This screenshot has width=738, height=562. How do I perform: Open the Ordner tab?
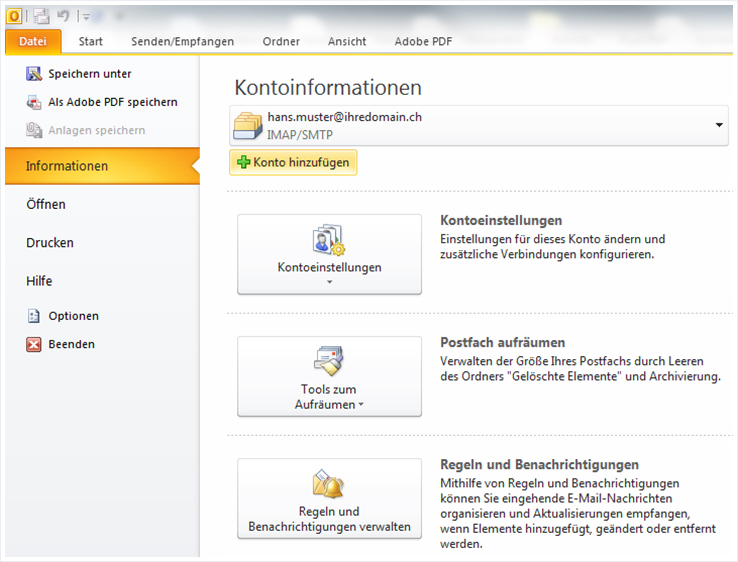281,41
